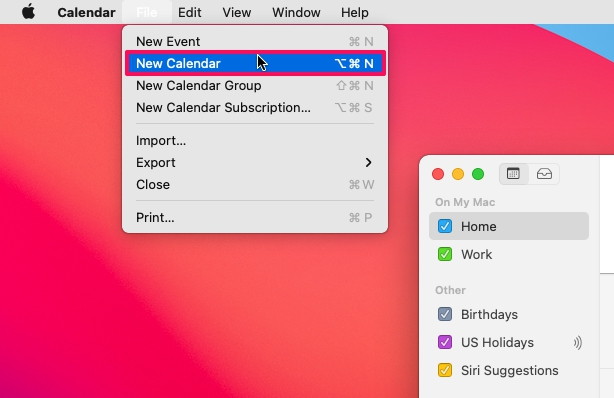The image size is (614, 398).
Task: Expand the Export submenu arrow
Action: (368, 162)
